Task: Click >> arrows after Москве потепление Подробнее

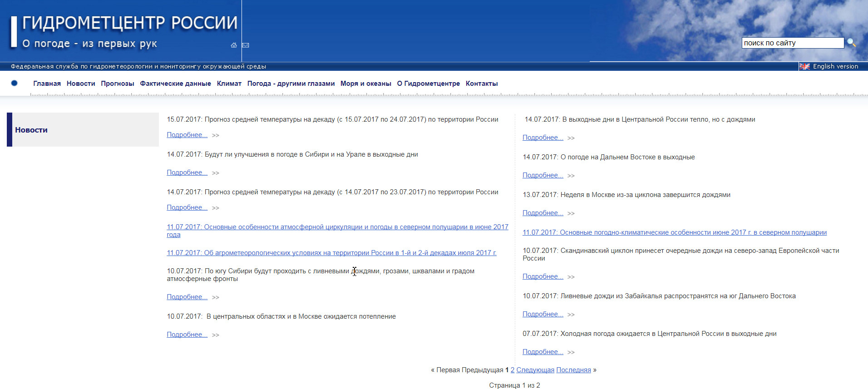Action: point(216,335)
